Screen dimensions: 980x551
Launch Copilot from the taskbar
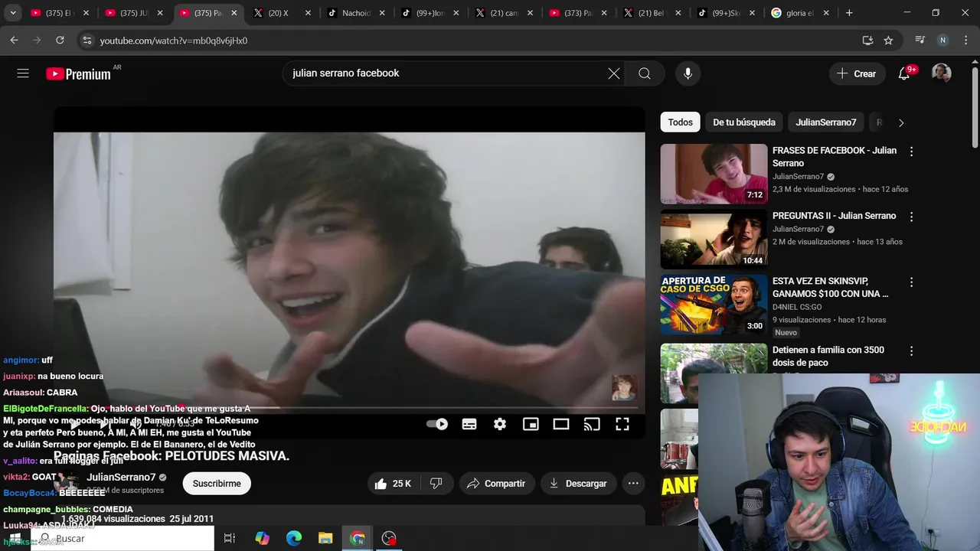(263, 539)
